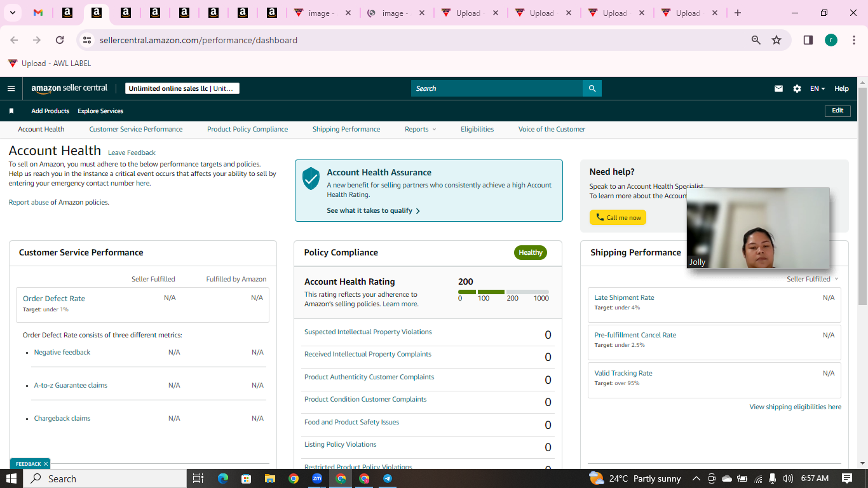Bookmark this page with the star icon
The width and height of the screenshot is (868, 488).
click(776, 40)
